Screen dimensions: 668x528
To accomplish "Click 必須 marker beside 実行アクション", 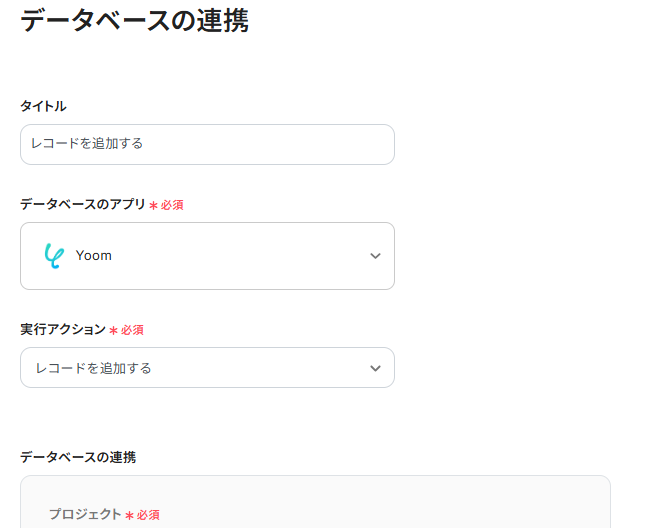I will coord(133,330).
